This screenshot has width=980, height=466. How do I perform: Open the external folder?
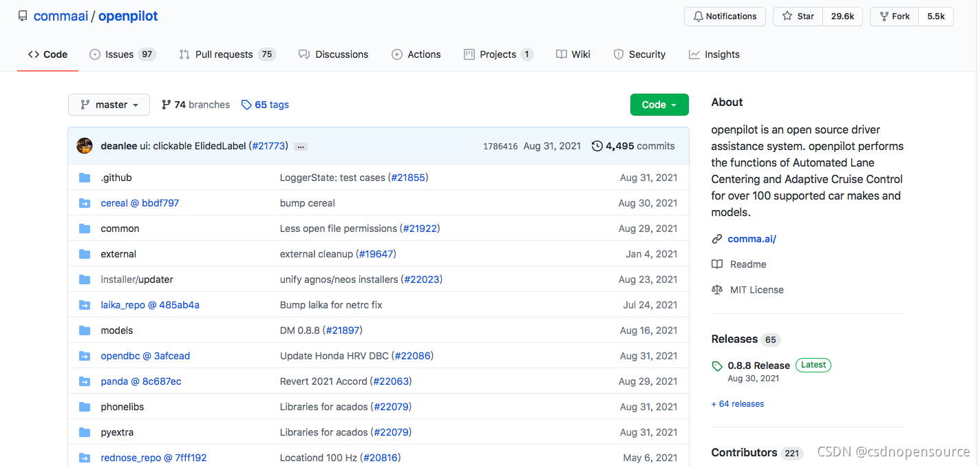click(x=118, y=254)
